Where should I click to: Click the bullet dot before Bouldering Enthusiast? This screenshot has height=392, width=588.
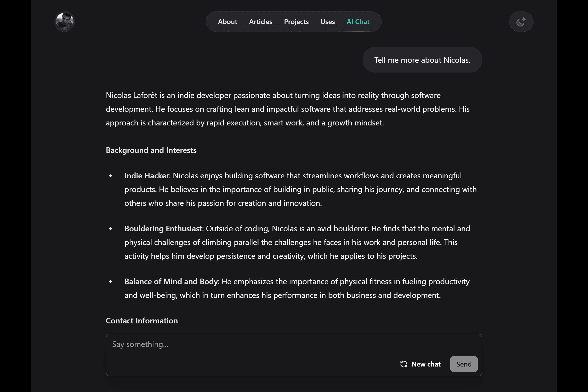(110, 229)
